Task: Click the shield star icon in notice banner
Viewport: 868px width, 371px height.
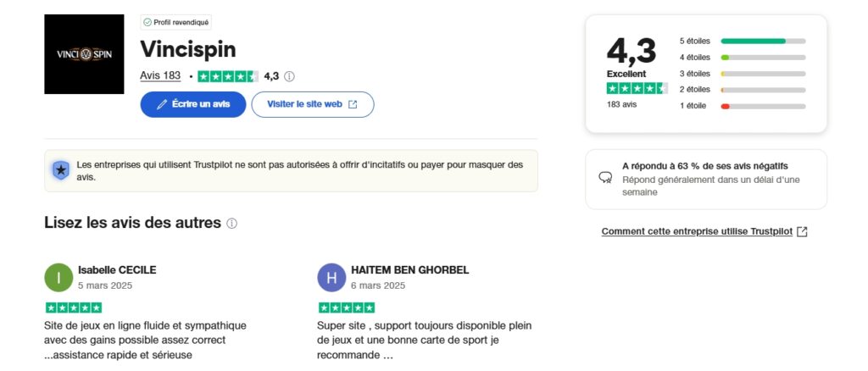Action: pos(61,170)
